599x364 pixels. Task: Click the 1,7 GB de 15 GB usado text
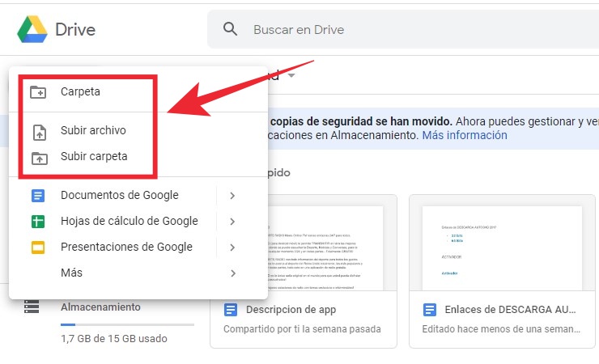coord(114,338)
